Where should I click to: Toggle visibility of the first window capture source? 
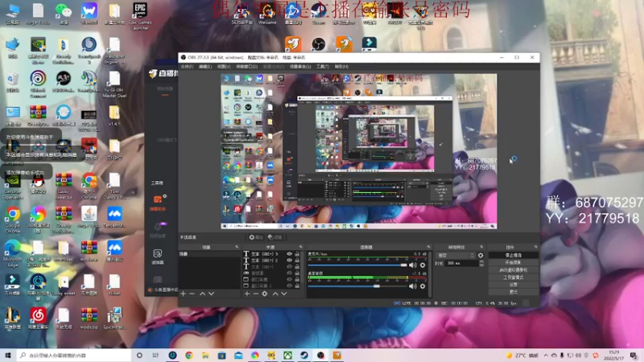pos(289,279)
